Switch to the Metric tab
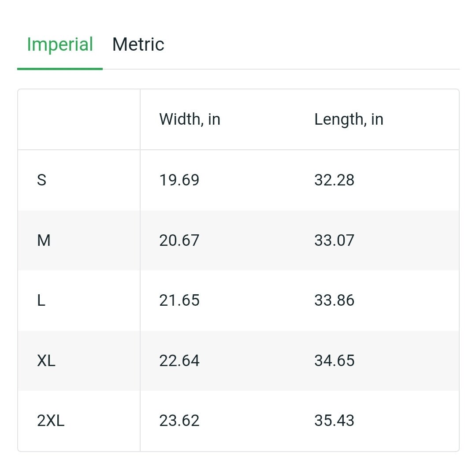The height and width of the screenshot is (474, 476). pyautogui.click(x=138, y=44)
